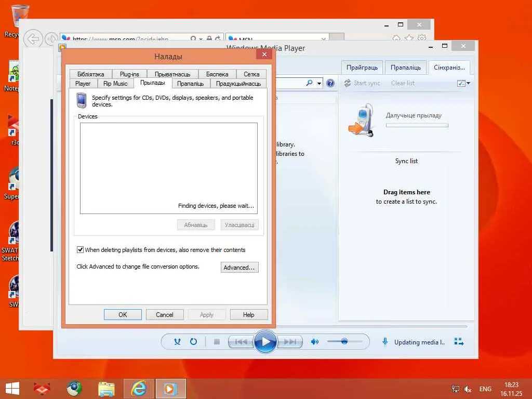
Task: Click the Advanced... button
Action: (239, 268)
